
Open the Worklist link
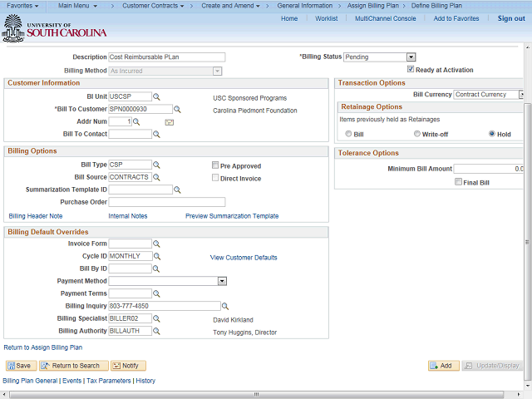point(327,18)
